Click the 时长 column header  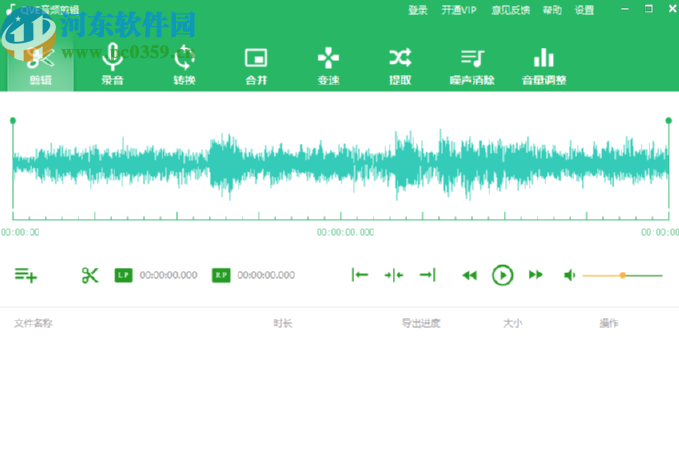click(x=283, y=323)
